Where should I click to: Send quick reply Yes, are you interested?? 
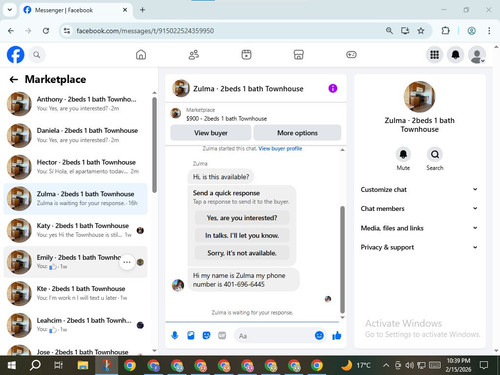click(242, 218)
